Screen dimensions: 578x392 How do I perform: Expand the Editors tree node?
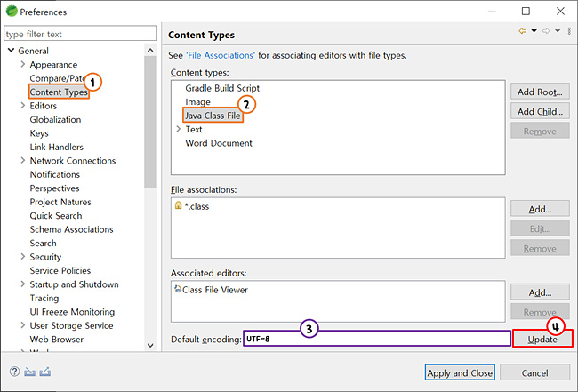tap(22, 106)
